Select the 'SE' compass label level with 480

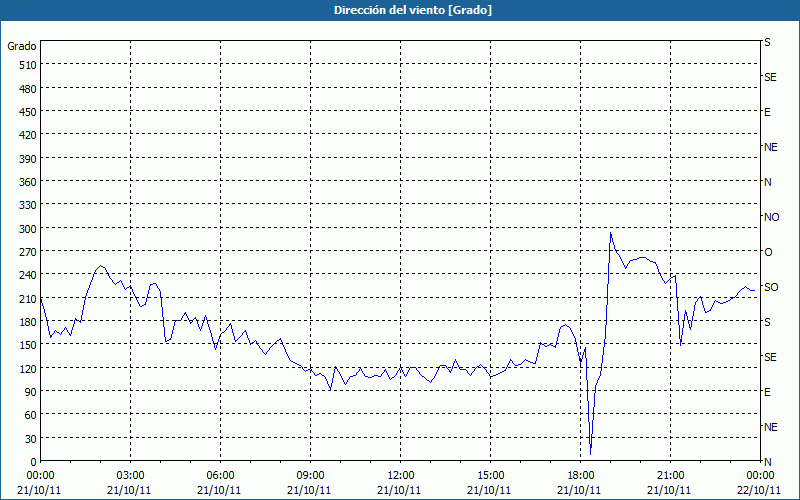(x=770, y=77)
